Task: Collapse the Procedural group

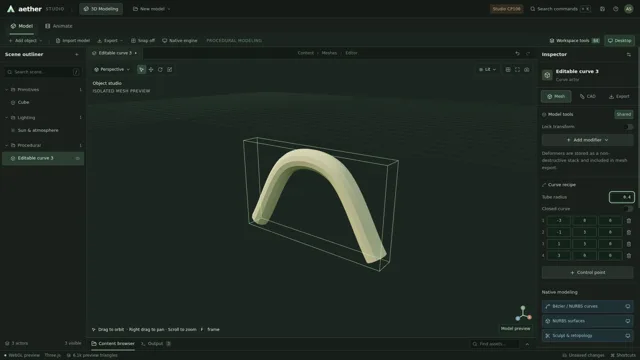Action: tap(7, 145)
